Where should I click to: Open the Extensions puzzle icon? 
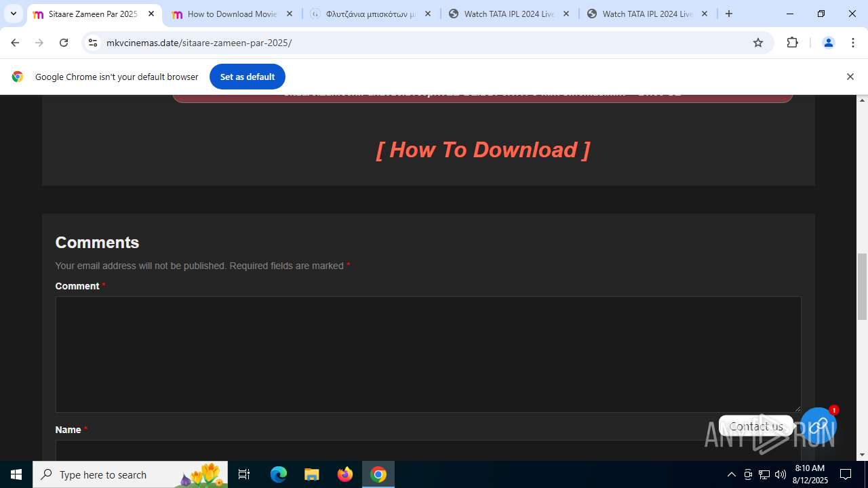(792, 43)
